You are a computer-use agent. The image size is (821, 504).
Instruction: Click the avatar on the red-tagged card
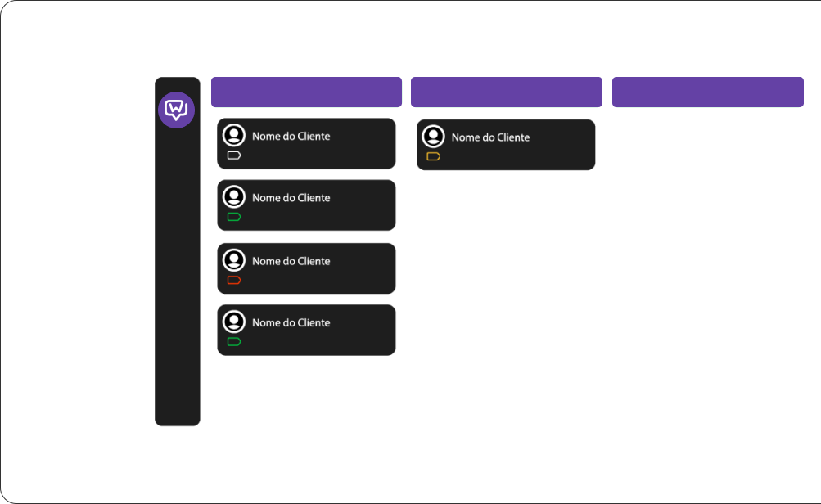tap(234, 260)
